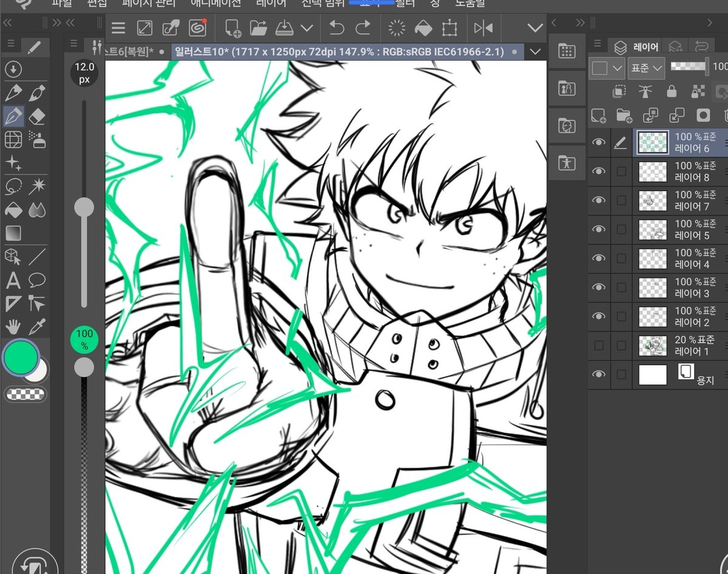Image resolution: width=728 pixels, height=574 pixels.
Task: Open the Material character folder button
Action: [x=566, y=89]
